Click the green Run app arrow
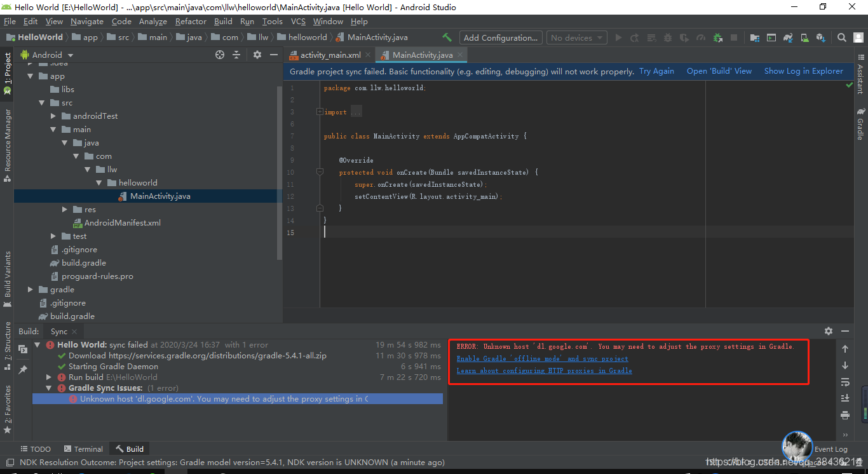 coord(618,37)
